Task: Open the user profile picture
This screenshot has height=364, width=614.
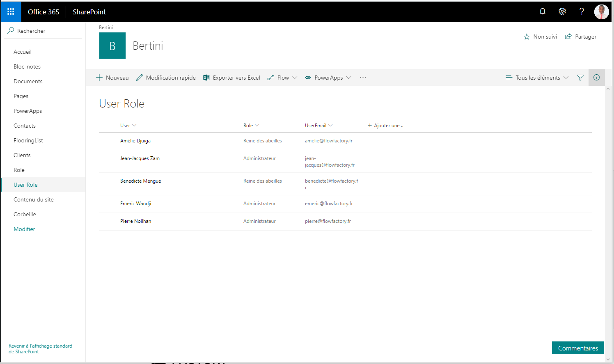Action: (601, 12)
